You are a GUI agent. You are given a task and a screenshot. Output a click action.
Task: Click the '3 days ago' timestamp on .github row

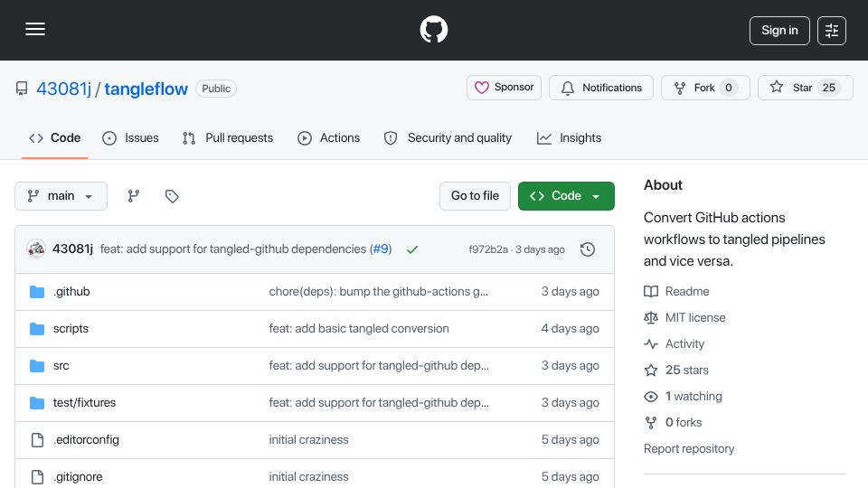(571, 292)
